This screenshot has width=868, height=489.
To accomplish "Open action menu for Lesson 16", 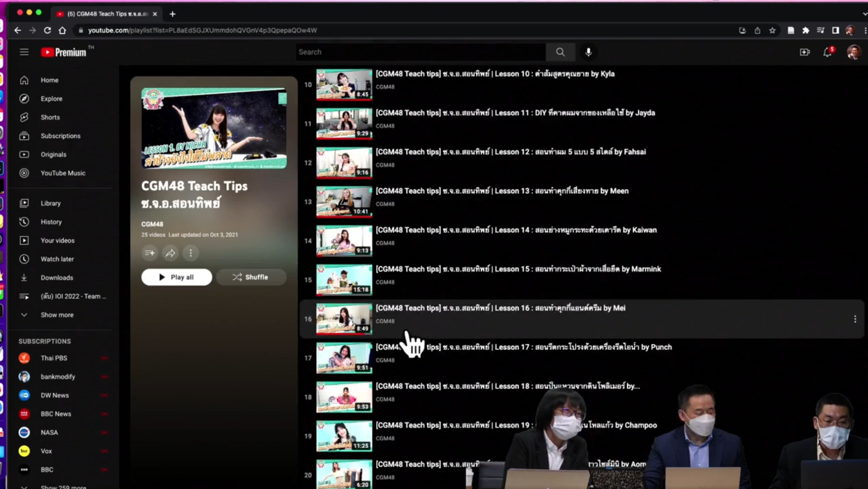I will [x=855, y=319].
